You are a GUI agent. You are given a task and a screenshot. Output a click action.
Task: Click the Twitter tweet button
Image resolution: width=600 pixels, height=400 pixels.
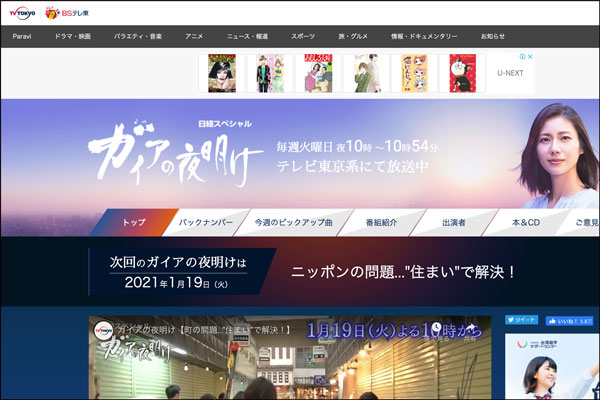tap(525, 320)
